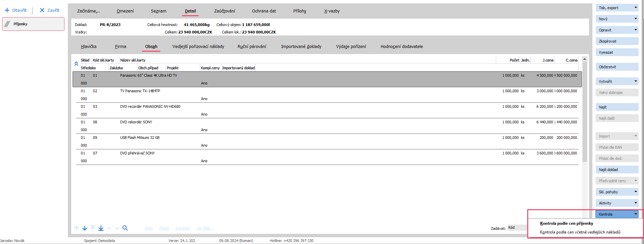Click the Vložit link below the table
The height and width of the screenshot is (244, 644).
click(149, 228)
